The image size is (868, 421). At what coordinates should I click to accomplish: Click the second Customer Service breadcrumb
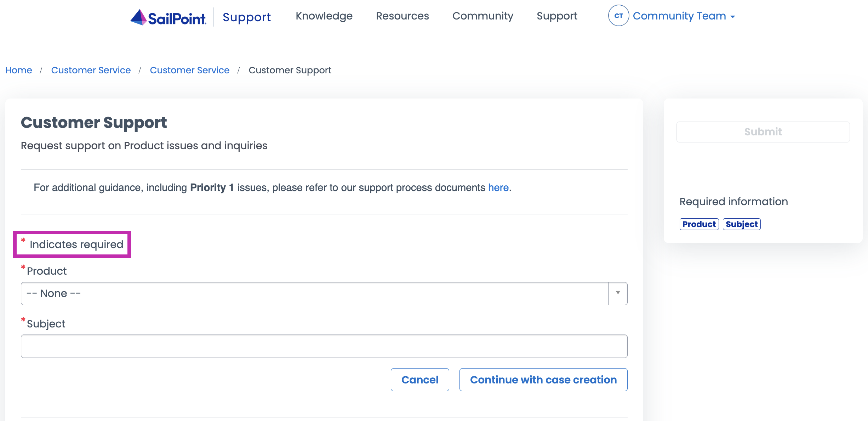190,70
